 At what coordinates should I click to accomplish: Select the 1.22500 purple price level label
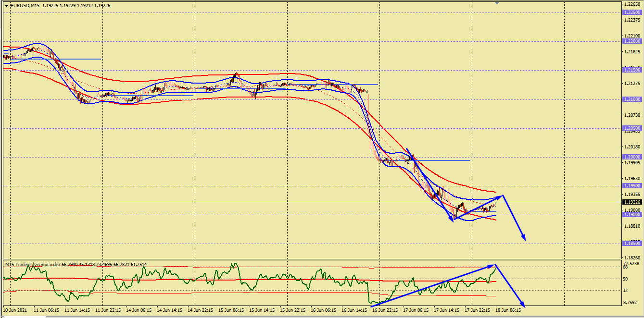[x=632, y=12]
